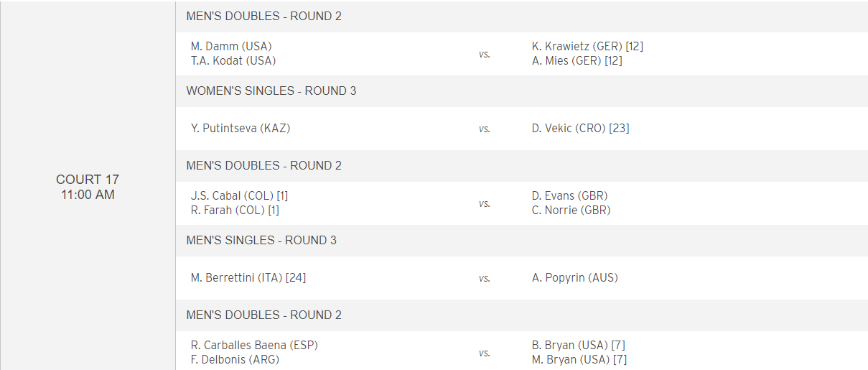Screen dimensions: 868x370
Task: Click the Court 17 11:00 AM label
Action: point(88,187)
